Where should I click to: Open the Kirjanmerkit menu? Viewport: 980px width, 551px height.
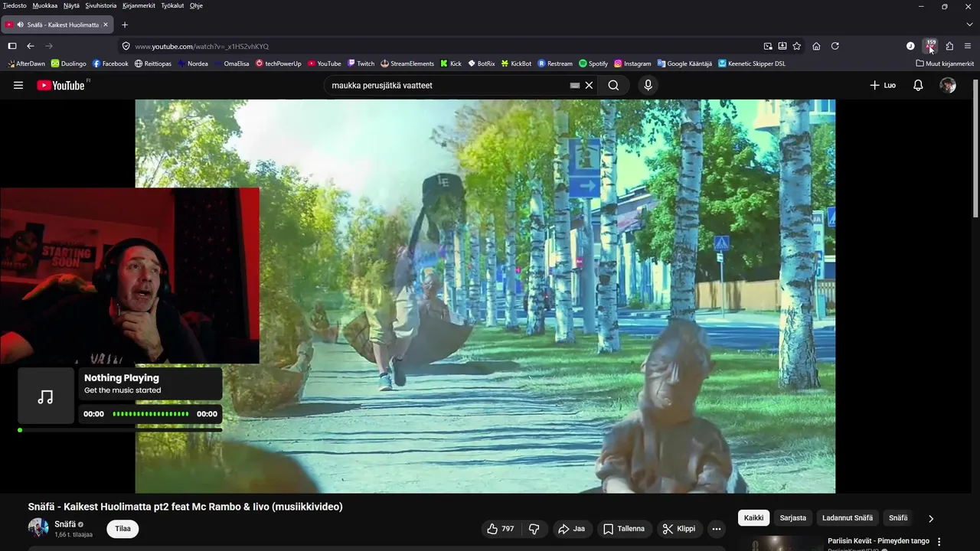click(139, 5)
